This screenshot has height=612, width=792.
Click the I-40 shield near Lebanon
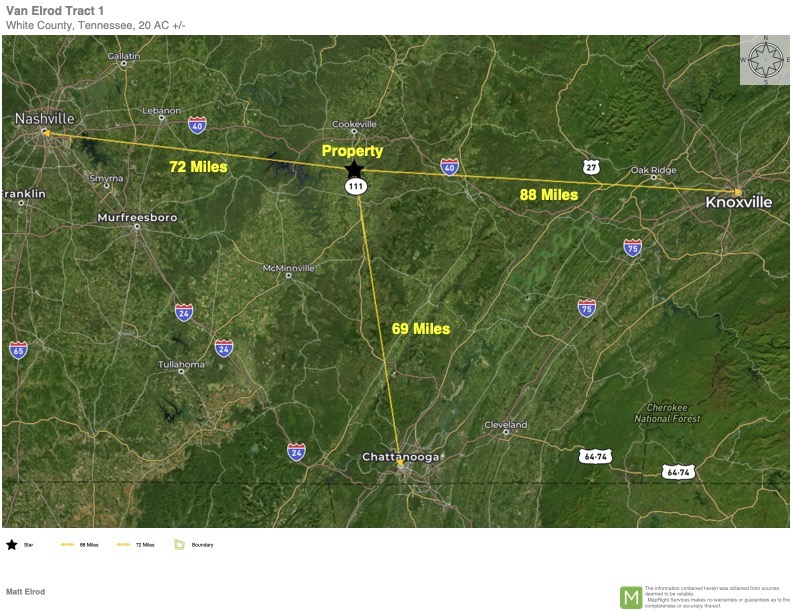(197, 125)
